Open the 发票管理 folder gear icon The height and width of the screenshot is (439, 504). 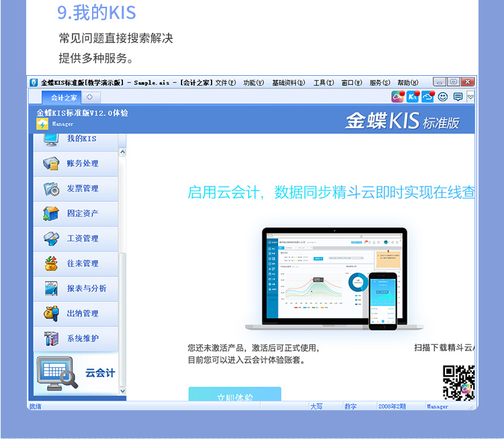pos(51,189)
